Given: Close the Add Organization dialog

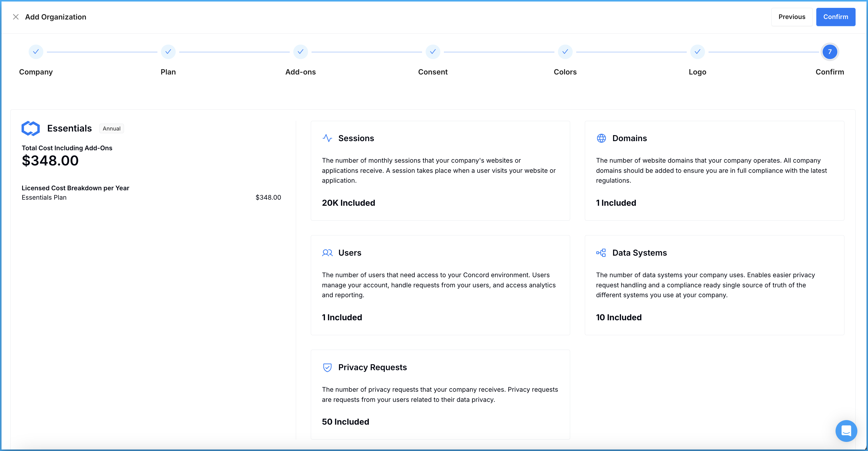Looking at the screenshot, I should 15,17.
